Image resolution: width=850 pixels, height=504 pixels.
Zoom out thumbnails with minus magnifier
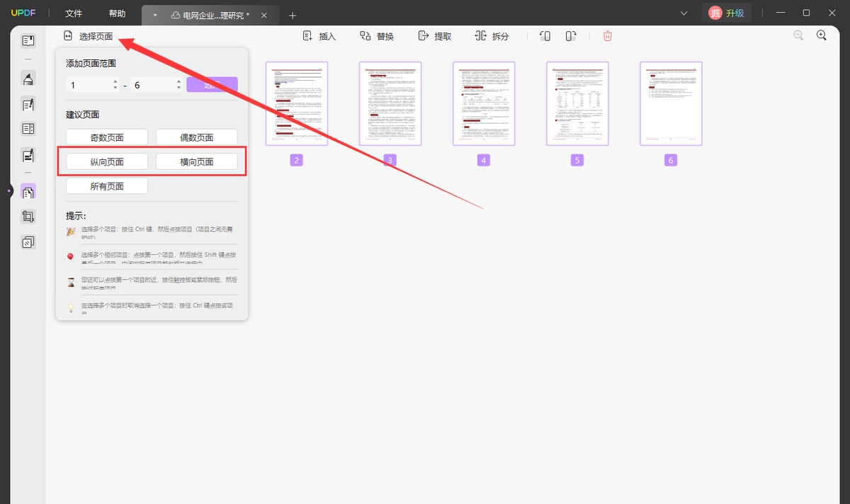(x=798, y=35)
